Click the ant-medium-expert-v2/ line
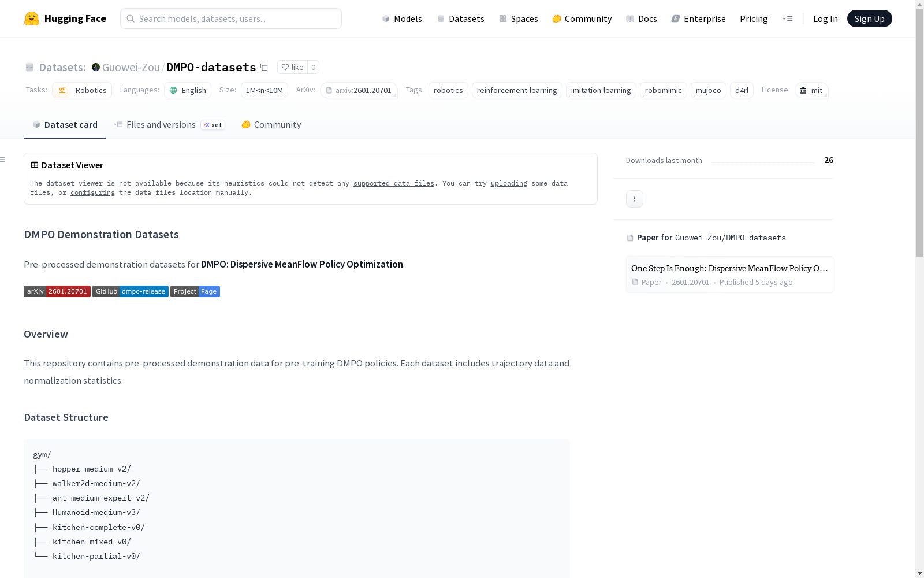Viewport: 924px width, 578px height. pos(101,498)
